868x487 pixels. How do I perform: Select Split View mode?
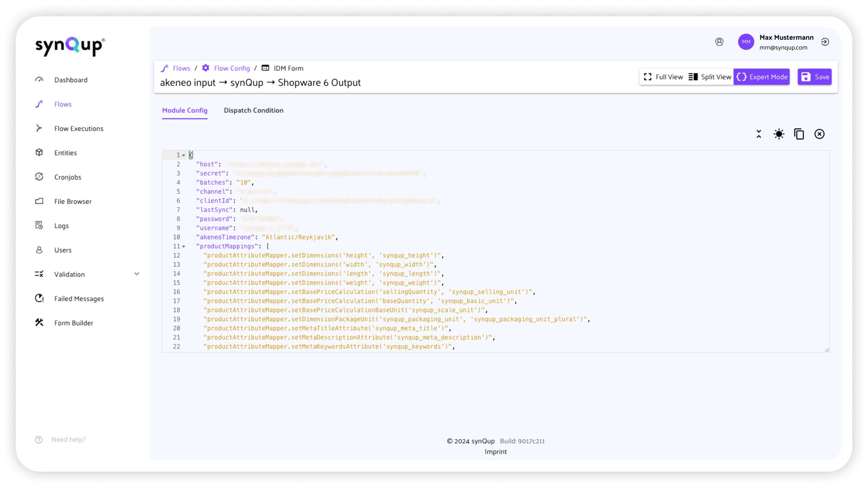710,77
